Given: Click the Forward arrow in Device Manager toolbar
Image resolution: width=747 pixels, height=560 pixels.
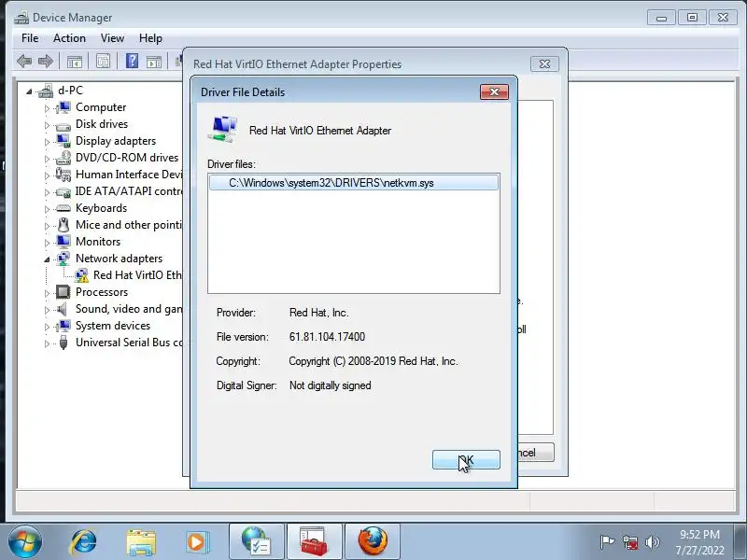Looking at the screenshot, I should 45,61.
